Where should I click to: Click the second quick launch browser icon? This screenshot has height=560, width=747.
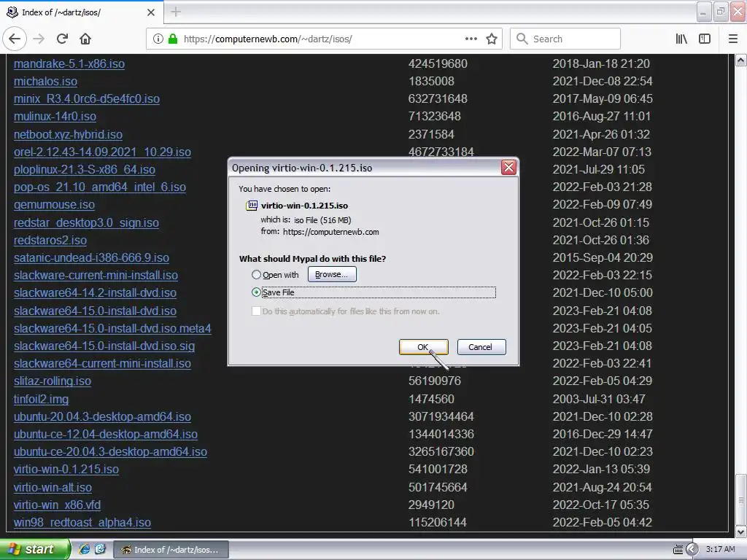point(100,549)
